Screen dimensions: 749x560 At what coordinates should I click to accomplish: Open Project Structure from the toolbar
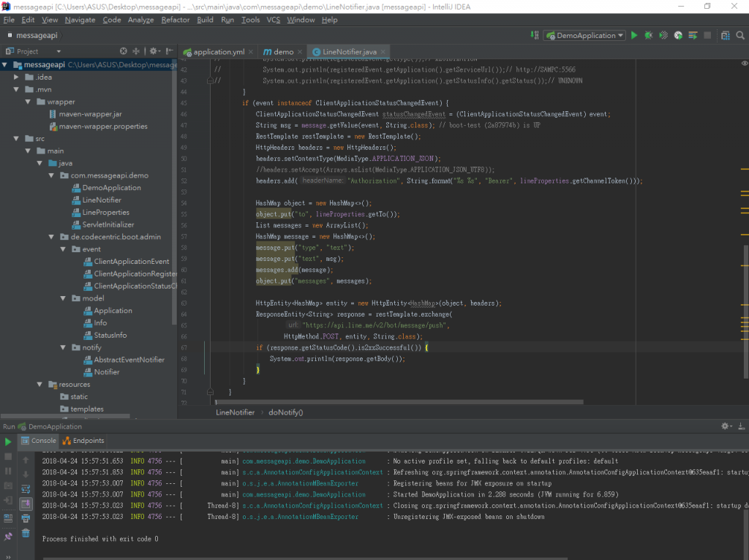coord(724,35)
